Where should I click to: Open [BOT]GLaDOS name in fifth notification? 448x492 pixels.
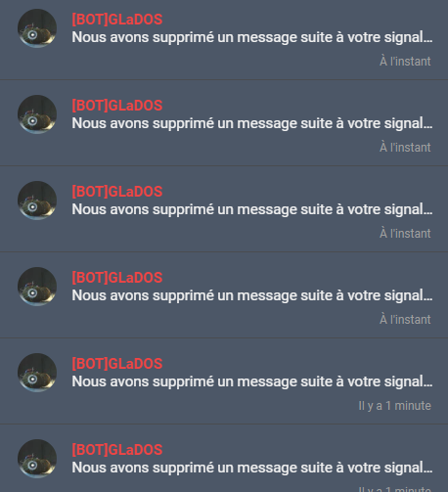[x=117, y=364]
